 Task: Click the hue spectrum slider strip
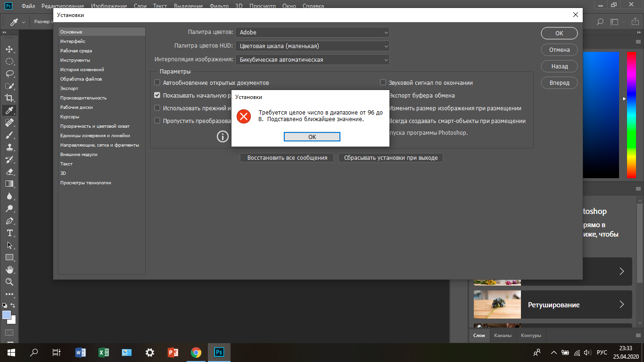631,115
